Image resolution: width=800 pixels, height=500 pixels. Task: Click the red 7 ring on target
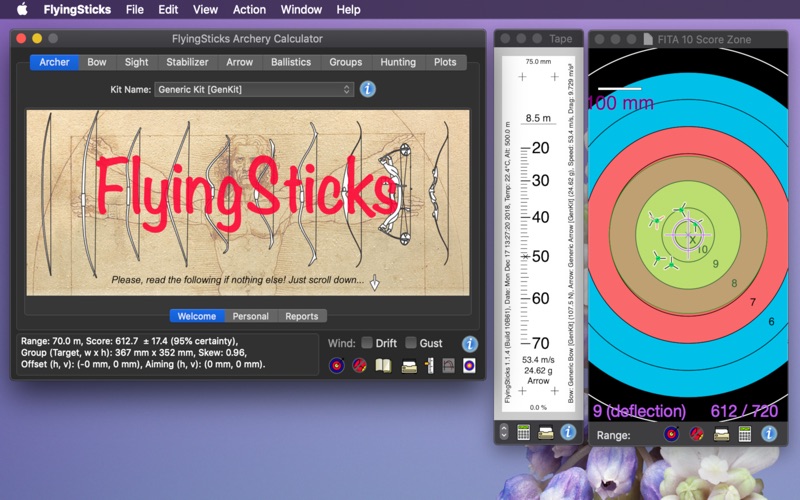[x=753, y=302]
